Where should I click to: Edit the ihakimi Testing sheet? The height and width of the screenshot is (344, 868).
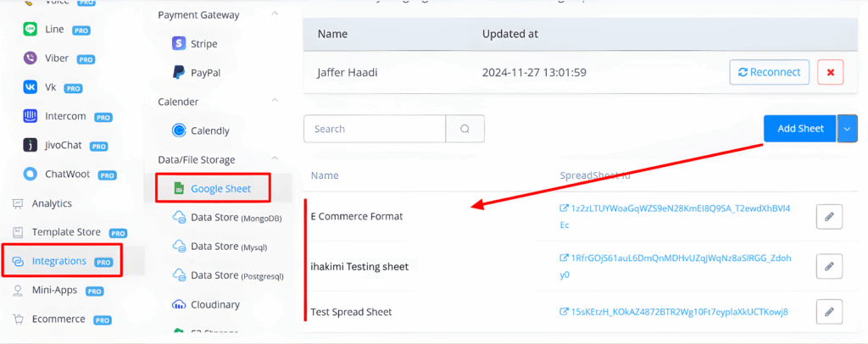pyautogui.click(x=829, y=266)
